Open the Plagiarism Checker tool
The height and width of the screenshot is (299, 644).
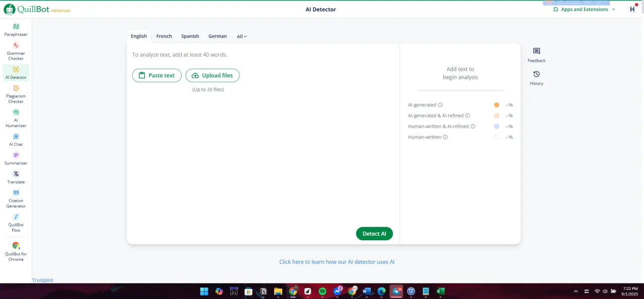[16, 94]
